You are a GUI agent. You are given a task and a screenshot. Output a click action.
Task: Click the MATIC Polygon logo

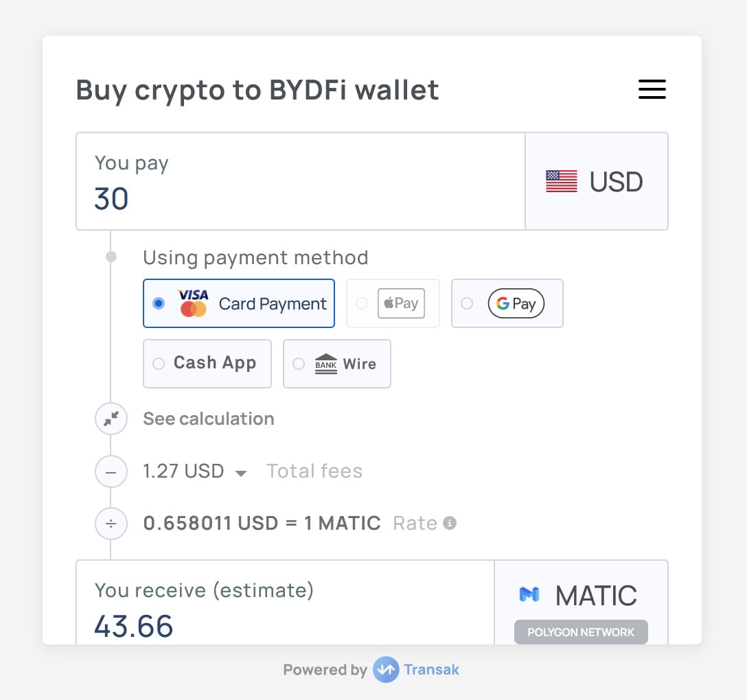tap(529, 595)
